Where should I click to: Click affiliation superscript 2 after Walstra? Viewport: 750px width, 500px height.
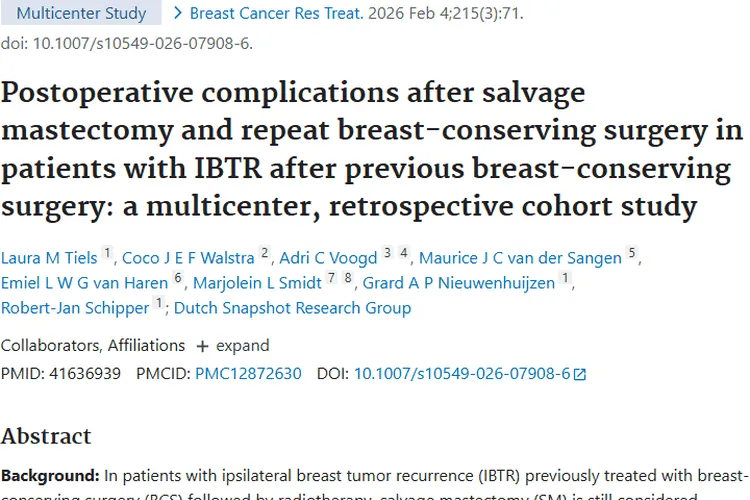click(265, 254)
